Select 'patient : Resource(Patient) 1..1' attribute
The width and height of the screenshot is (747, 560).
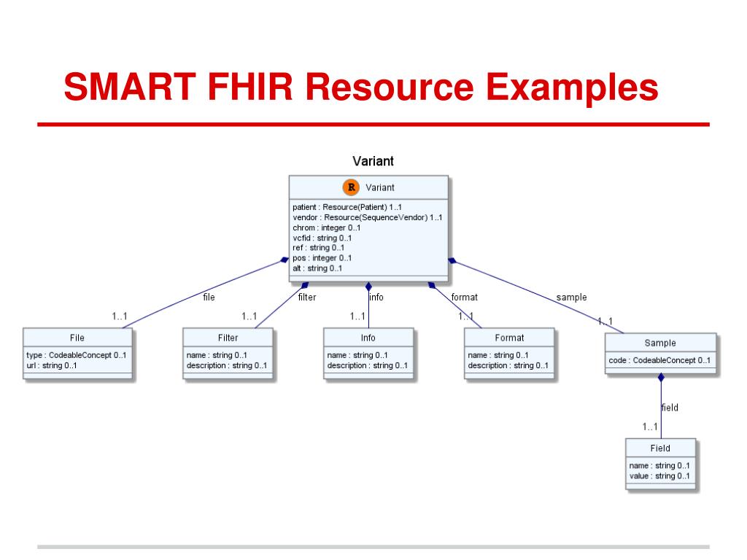[x=347, y=207]
